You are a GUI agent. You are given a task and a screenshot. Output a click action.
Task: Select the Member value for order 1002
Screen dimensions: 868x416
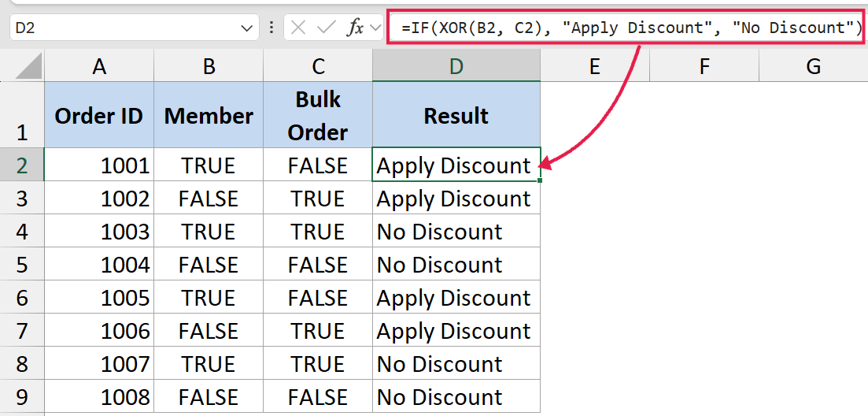[x=209, y=198]
